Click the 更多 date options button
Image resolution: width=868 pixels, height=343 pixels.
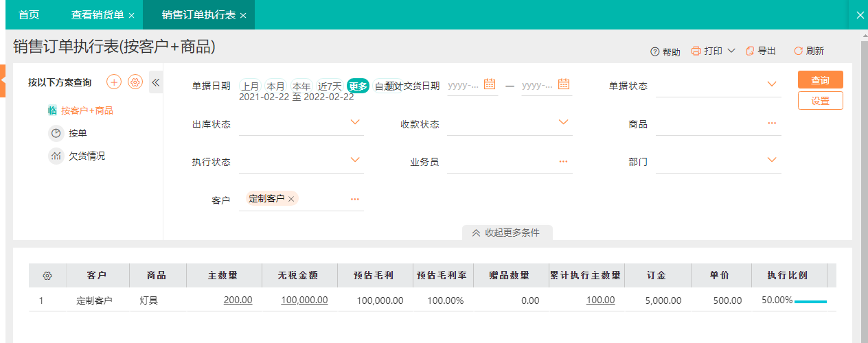[x=358, y=86]
